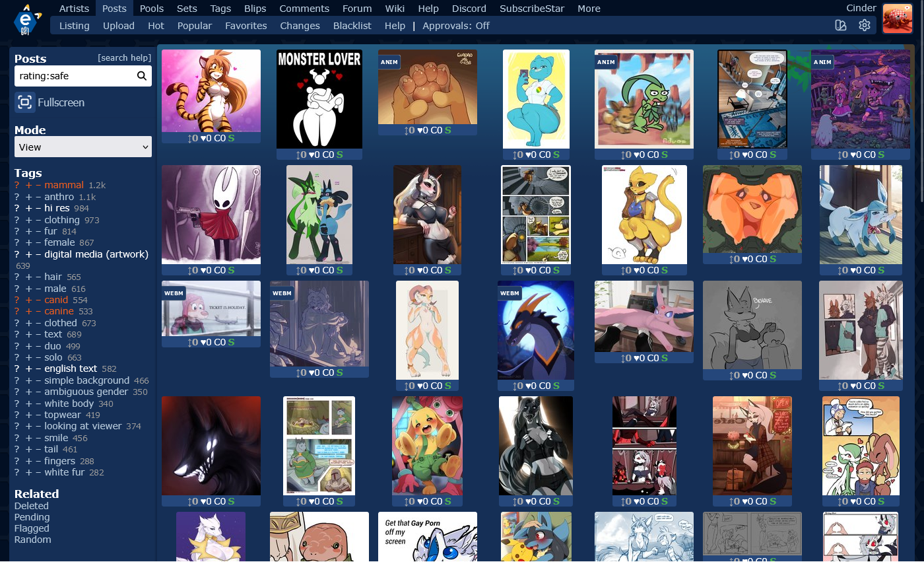This screenshot has height=562, width=924.
Task: Open question mark beside female tag
Action: click(17, 242)
